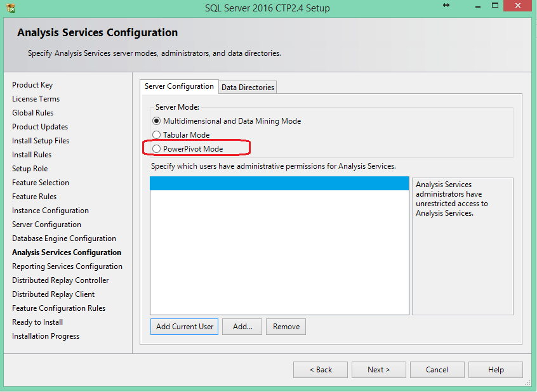Viewport: 537px width, 392px height.
Task: Switch to the Server Configuration tab
Action: pos(179,86)
